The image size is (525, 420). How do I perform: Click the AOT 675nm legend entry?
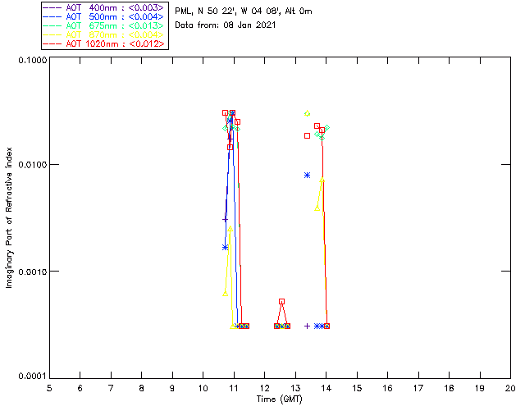105,25
